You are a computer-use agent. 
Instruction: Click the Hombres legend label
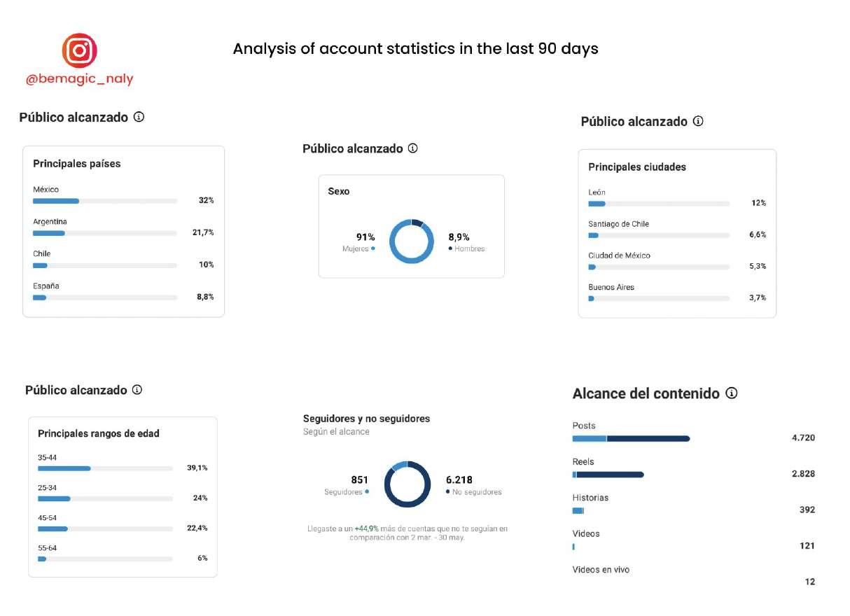(x=469, y=248)
